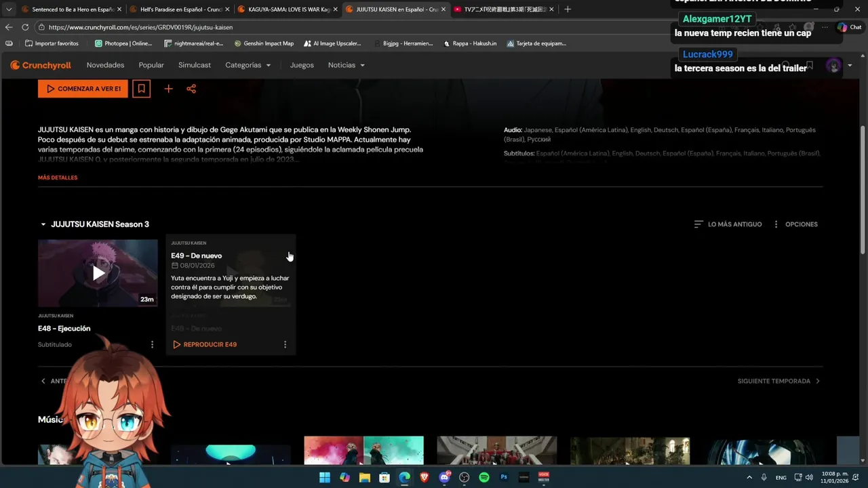Click the microphone tray icon
The width and height of the screenshot is (868, 488).
pos(764,477)
